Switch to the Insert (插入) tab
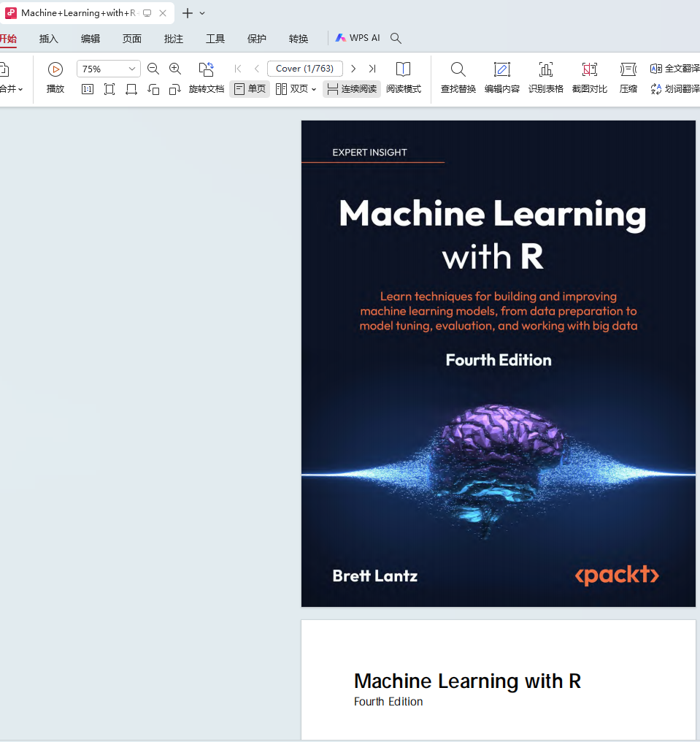Viewport: 700px width, 742px height. tap(49, 39)
